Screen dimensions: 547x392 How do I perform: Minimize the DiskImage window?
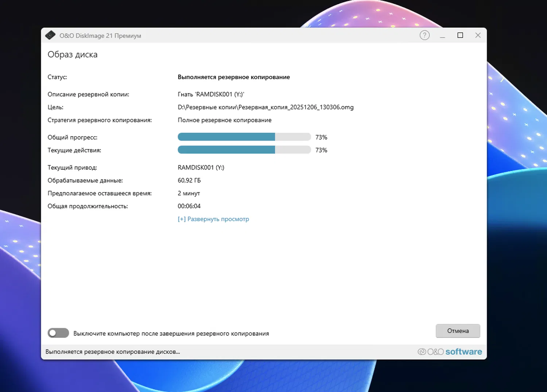coord(442,35)
